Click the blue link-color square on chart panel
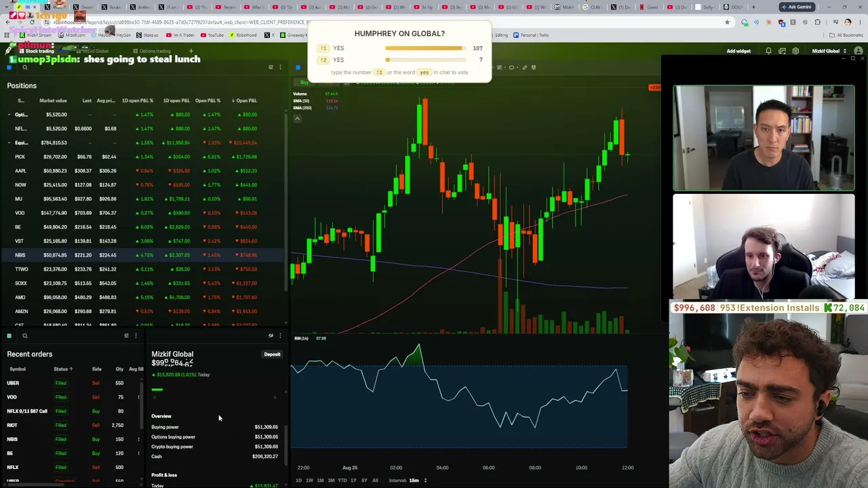Image resolution: width=868 pixels, height=488 pixels. click(298, 68)
